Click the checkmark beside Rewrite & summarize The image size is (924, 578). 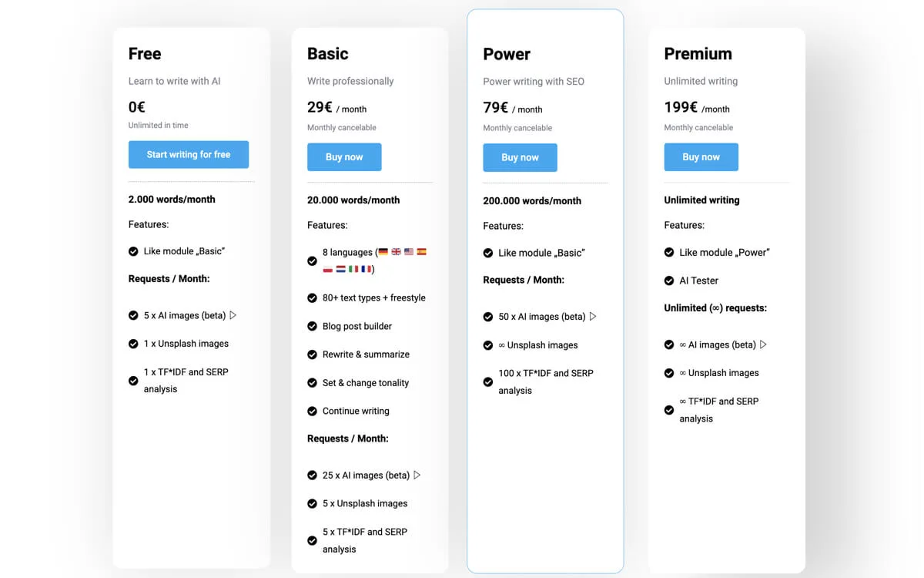coord(312,355)
